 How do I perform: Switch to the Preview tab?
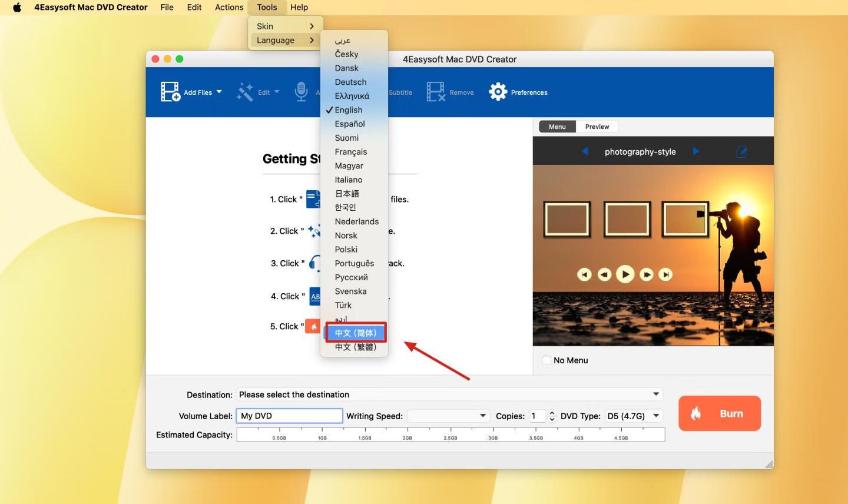(x=597, y=127)
